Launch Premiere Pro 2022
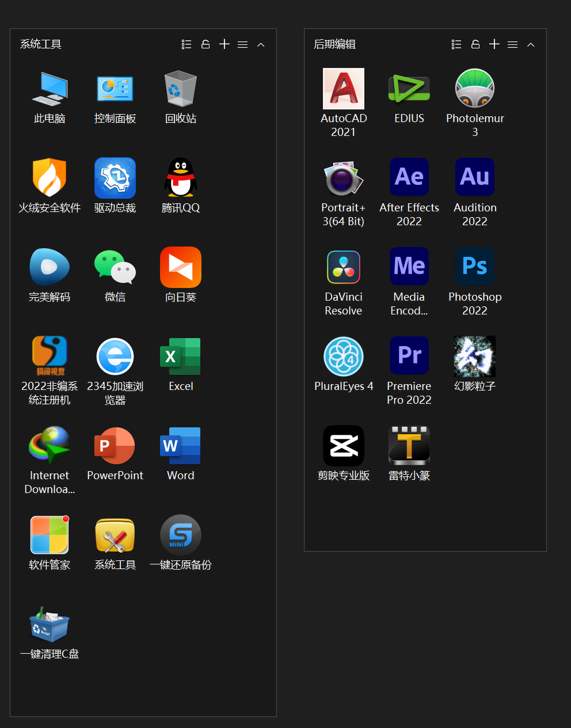This screenshot has width=571, height=728. pos(409,356)
